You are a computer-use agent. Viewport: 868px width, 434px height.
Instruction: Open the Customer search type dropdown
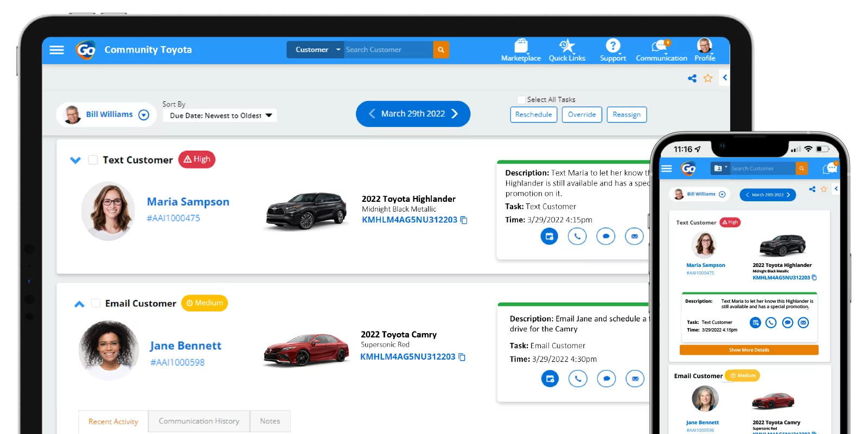315,49
